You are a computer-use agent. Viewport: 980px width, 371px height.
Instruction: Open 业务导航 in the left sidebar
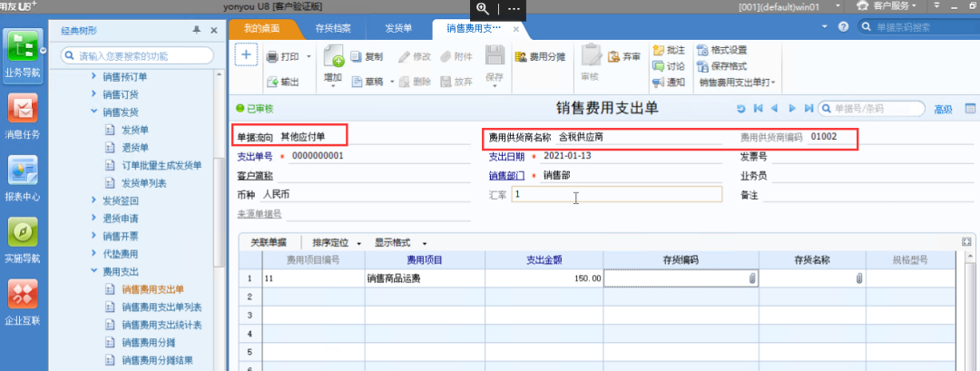click(x=23, y=55)
